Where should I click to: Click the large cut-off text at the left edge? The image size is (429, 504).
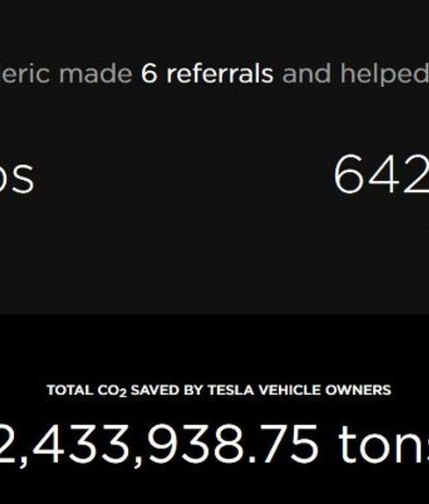click(17, 177)
